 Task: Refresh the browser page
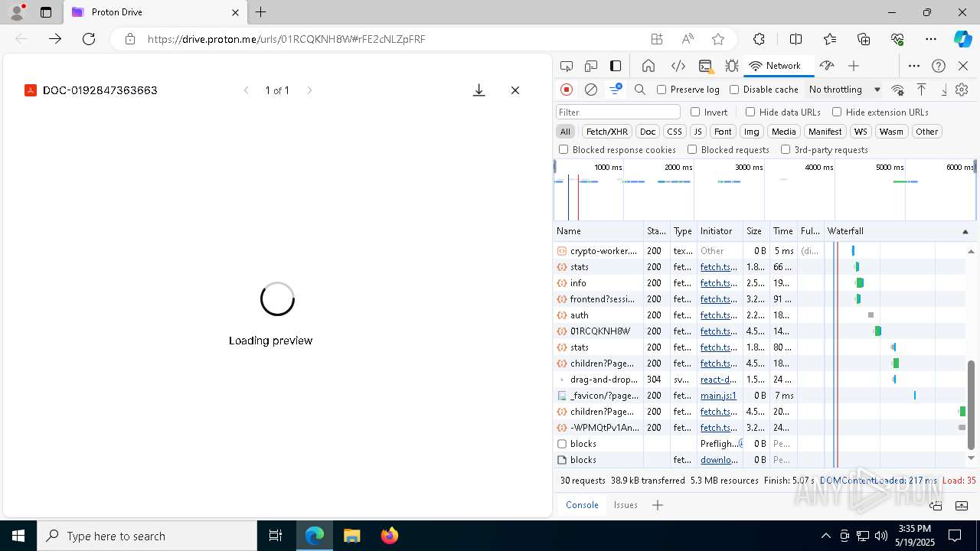click(x=89, y=39)
